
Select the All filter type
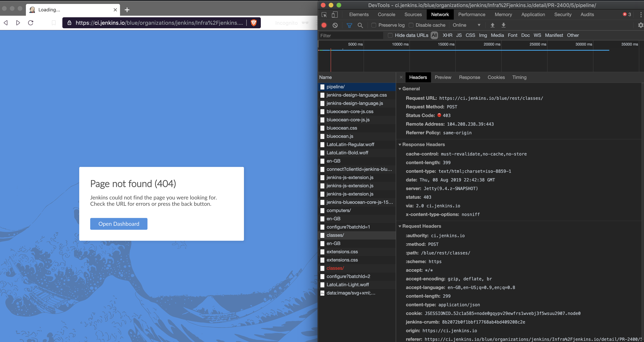pos(435,35)
